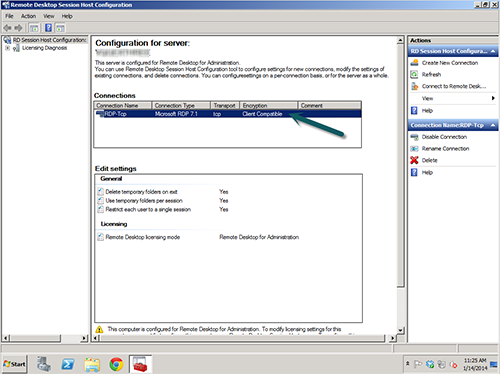Select the RDP-Tcp connection row
Screen dimensions: 500x374
[228, 114]
